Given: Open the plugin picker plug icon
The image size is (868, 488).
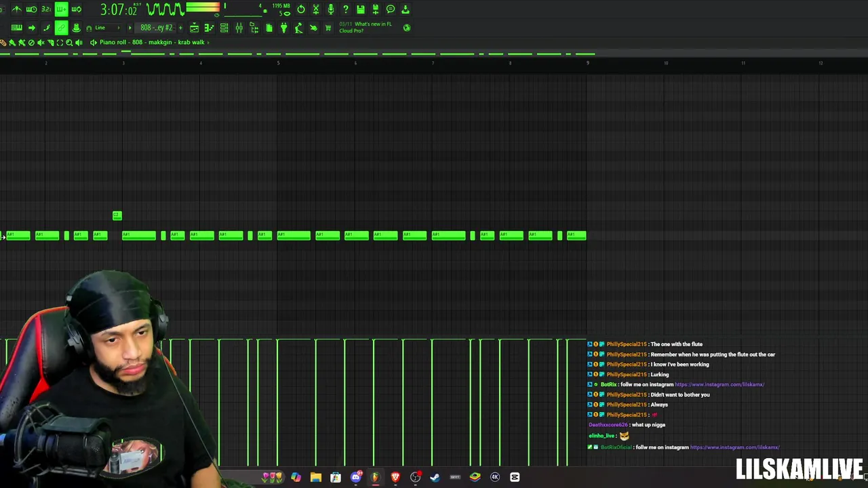Looking at the screenshot, I should pos(283,28).
